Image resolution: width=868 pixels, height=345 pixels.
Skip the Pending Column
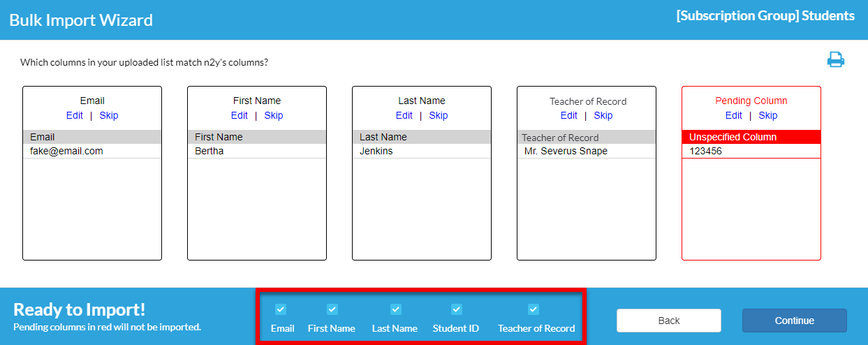point(768,115)
